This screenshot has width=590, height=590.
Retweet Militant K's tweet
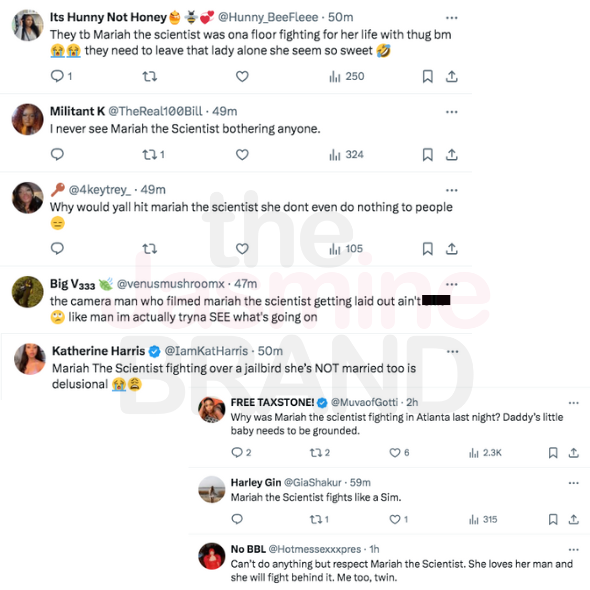tap(153, 155)
